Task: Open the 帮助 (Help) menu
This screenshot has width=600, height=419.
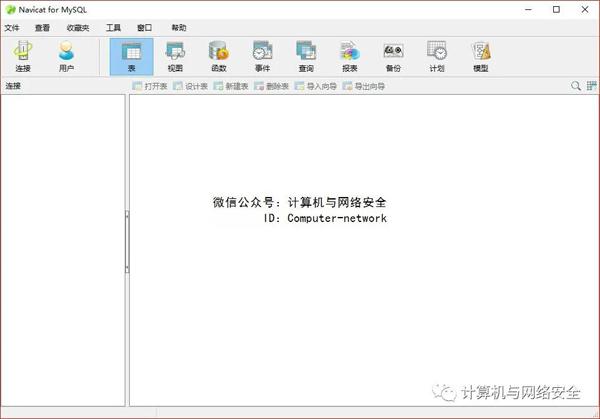Action: [x=179, y=28]
